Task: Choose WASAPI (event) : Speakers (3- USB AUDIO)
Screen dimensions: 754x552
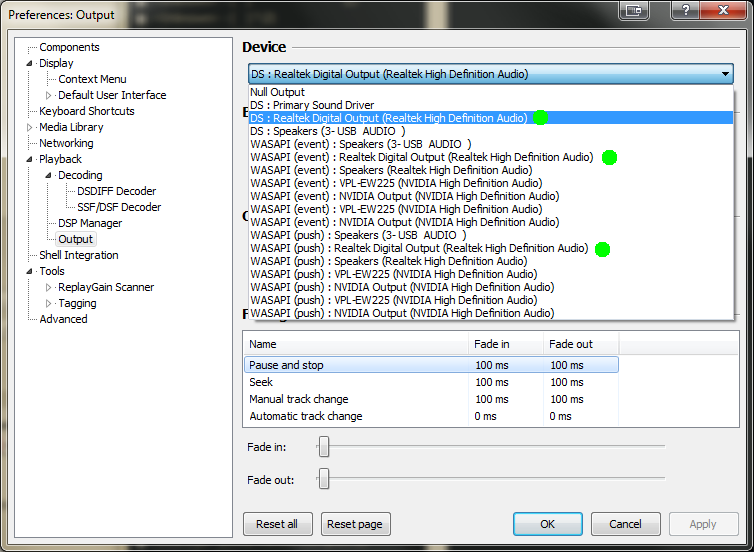Action: tap(491, 144)
